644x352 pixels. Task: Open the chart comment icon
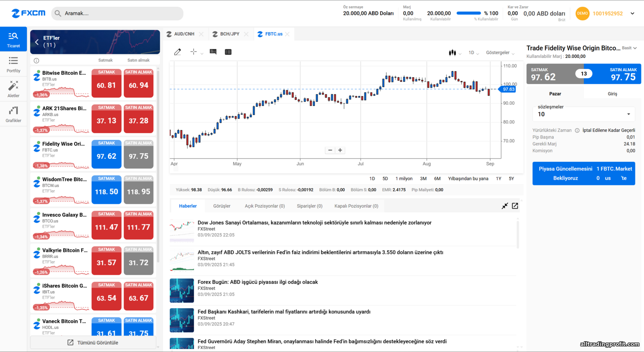coord(213,52)
